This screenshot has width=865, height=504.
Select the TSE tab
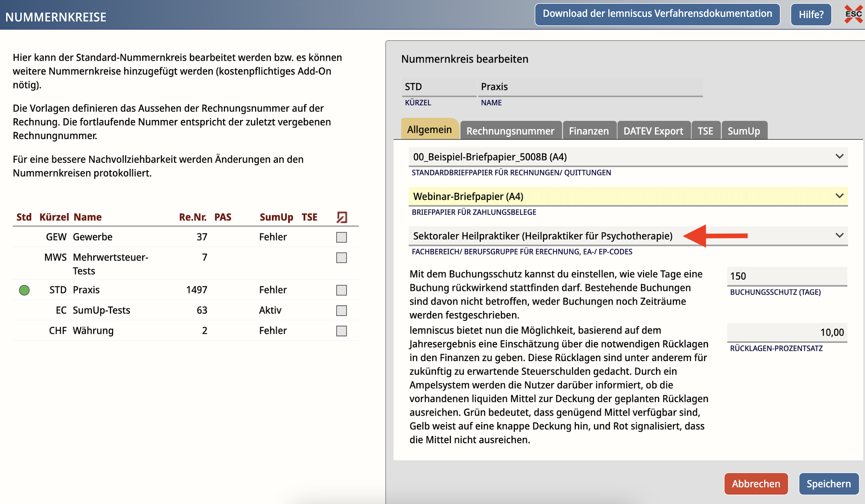pos(706,130)
